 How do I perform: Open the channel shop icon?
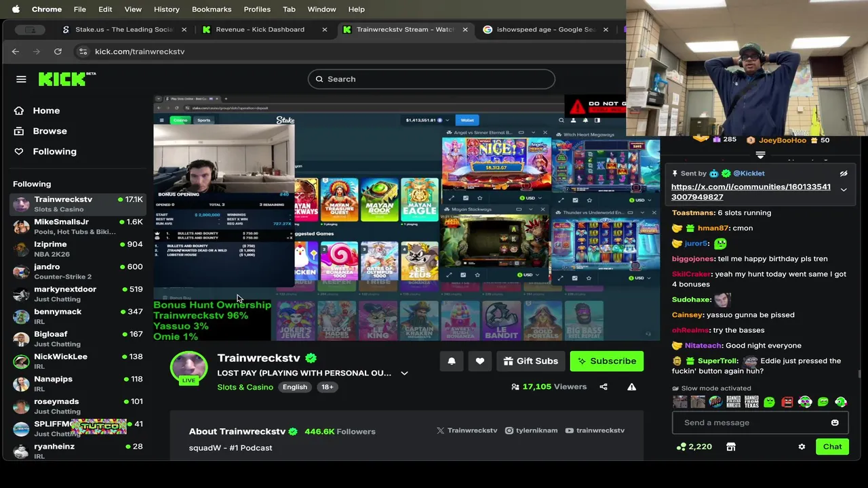click(730, 447)
